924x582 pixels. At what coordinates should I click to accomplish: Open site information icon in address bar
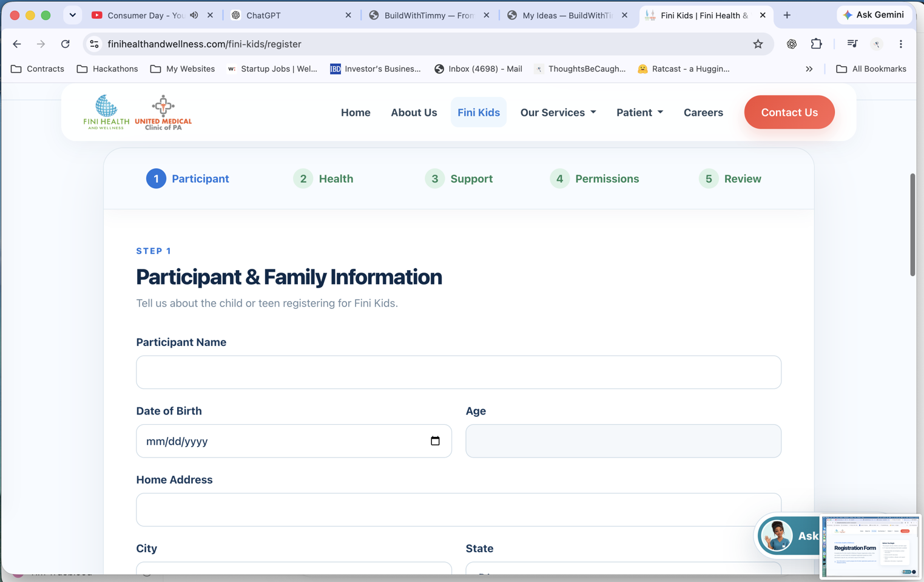(94, 44)
